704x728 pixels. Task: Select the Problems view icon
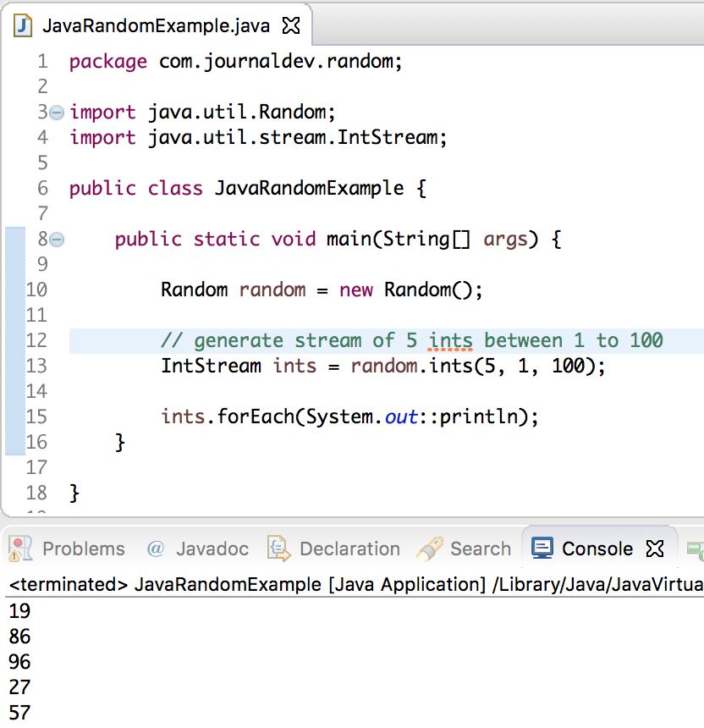tap(20, 549)
